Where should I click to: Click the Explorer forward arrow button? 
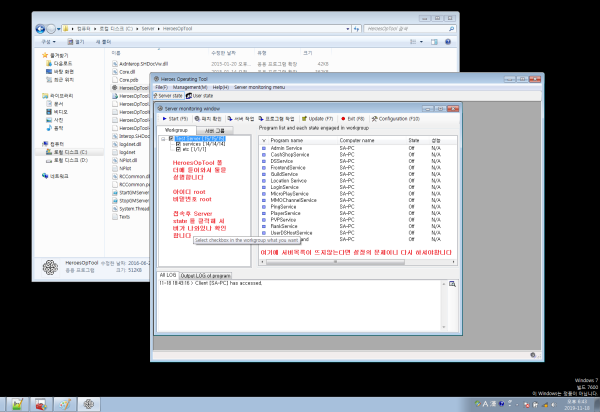pyautogui.click(x=51, y=29)
